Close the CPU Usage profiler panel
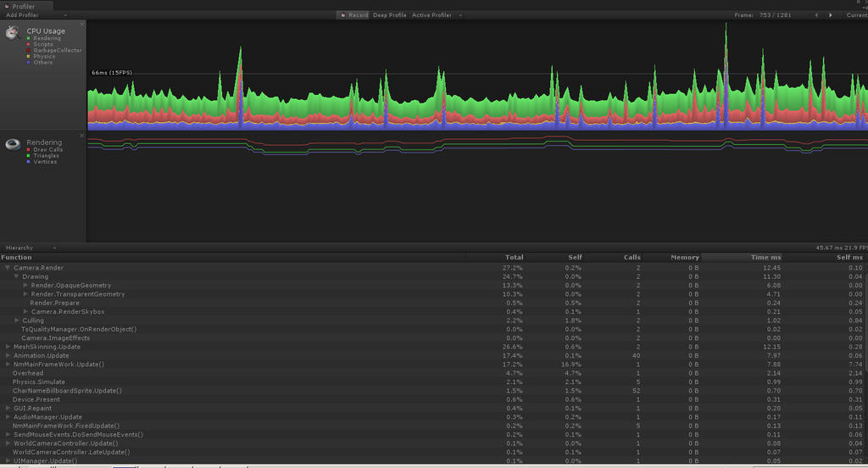The height and width of the screenshot is (468, 868). coord(82,25)
